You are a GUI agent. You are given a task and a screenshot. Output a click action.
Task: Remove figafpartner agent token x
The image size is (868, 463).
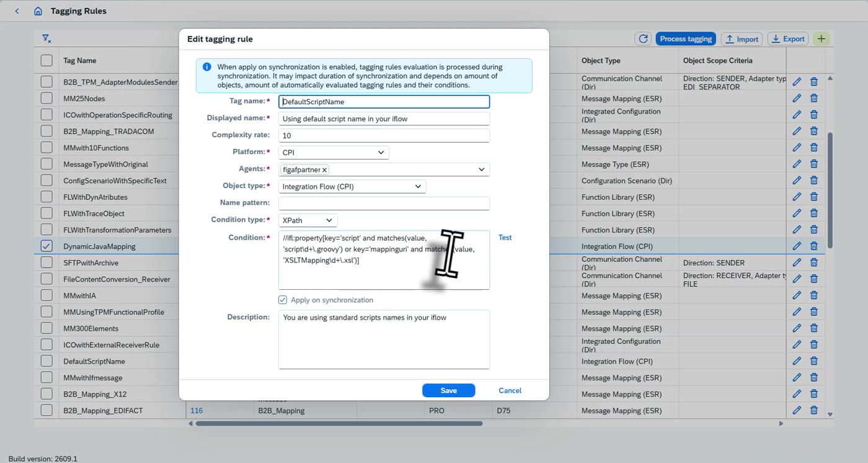pyautogui.click(x=324, y=169)
